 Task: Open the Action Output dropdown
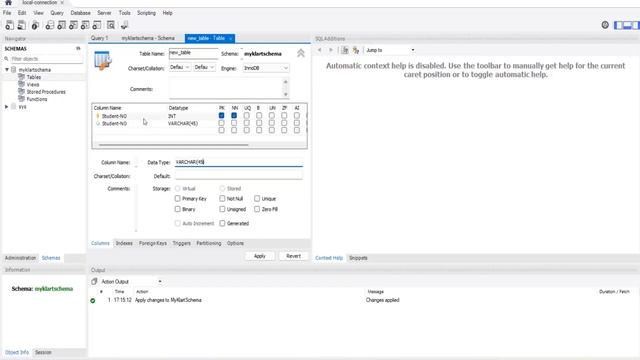(131, 282)
